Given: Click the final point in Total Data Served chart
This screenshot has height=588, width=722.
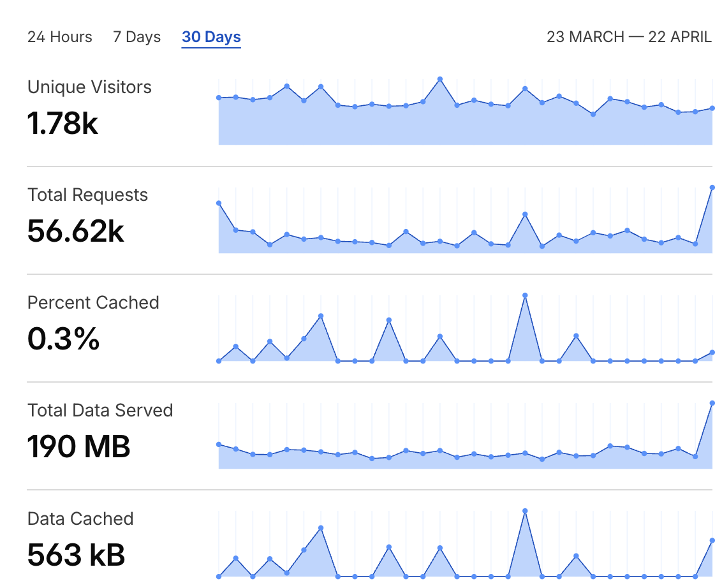Looking at the screenshot, I should pos(712,403).
